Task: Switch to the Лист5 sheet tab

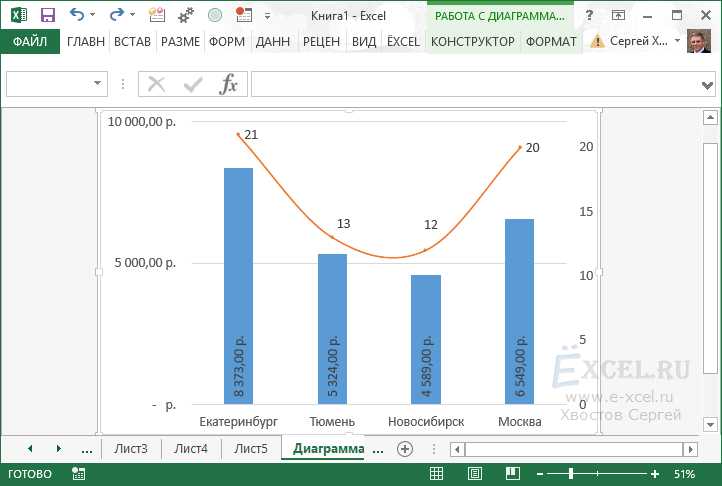Action: 251,449
